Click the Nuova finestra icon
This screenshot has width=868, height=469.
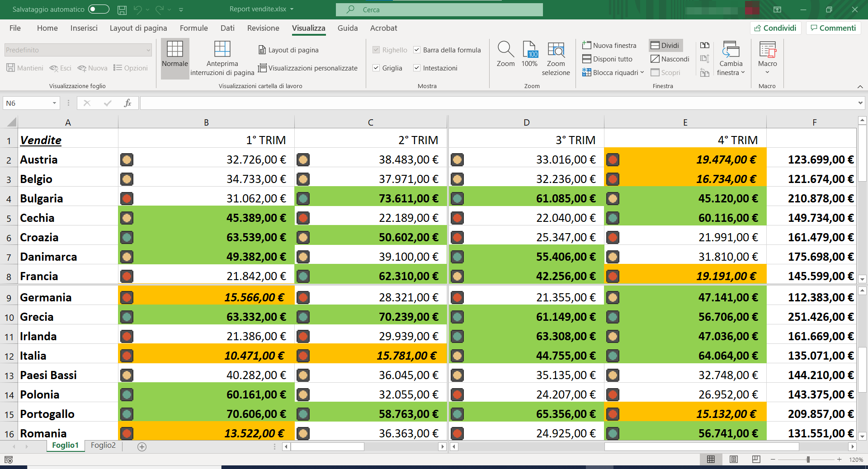(587, 45)
